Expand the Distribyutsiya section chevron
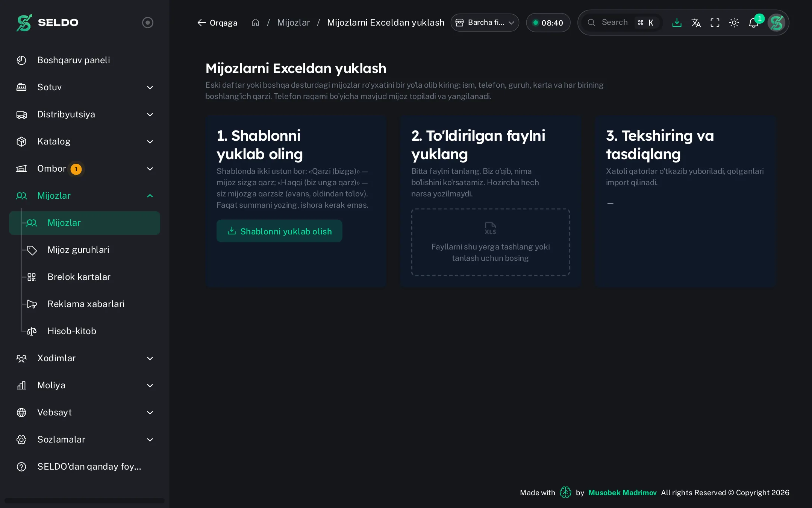The image size is (812, 508). point(150,114)
